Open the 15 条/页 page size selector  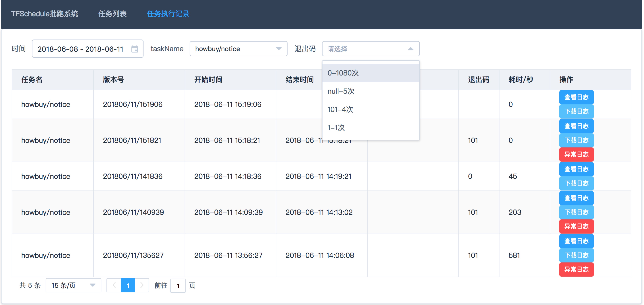click(73, 285)
